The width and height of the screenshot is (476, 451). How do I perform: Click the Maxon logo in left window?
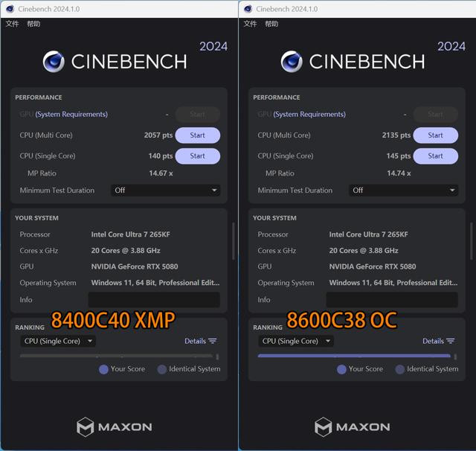(x=114, y=426)
